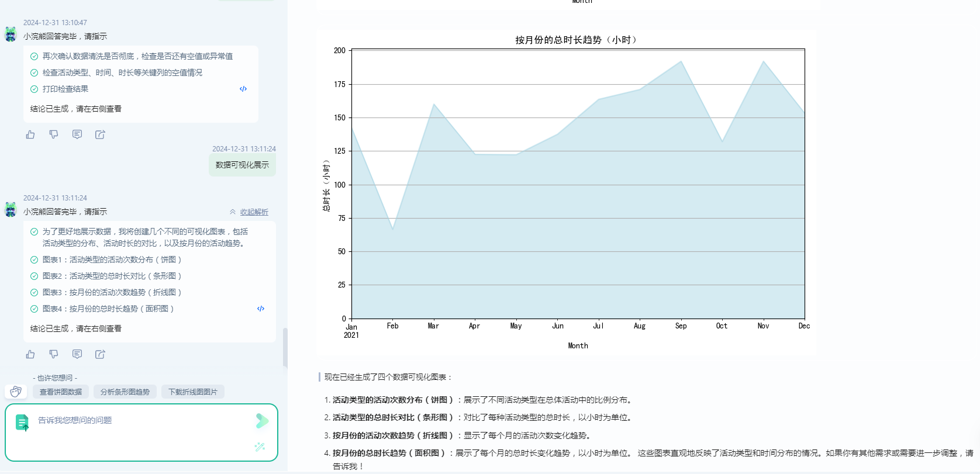The width and height of the screenshot is (980, 474).
Task: View code beside the 图表4 area chart step
Action: point(261,309)
